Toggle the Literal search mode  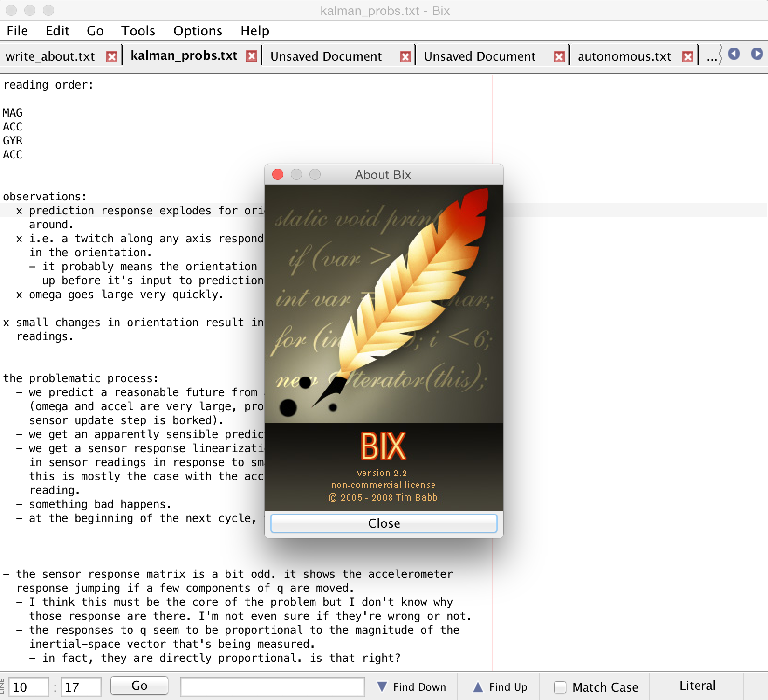click(697, 686)
